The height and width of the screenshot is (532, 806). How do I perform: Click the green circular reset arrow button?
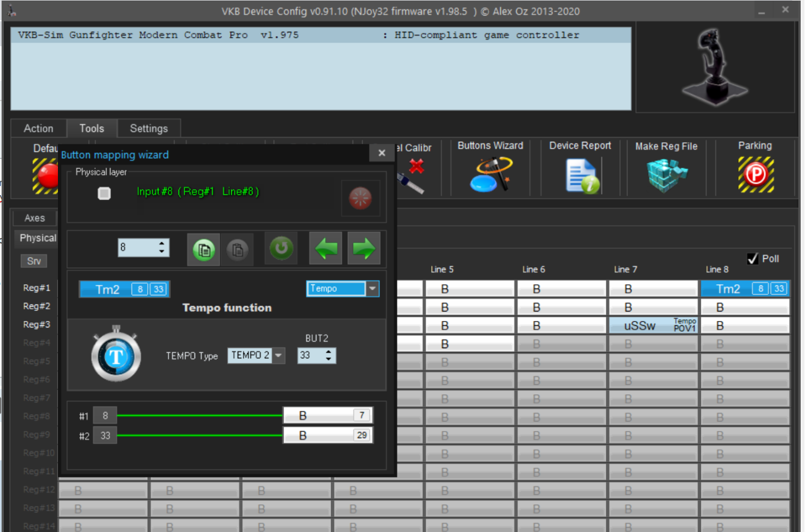point(281,248)
